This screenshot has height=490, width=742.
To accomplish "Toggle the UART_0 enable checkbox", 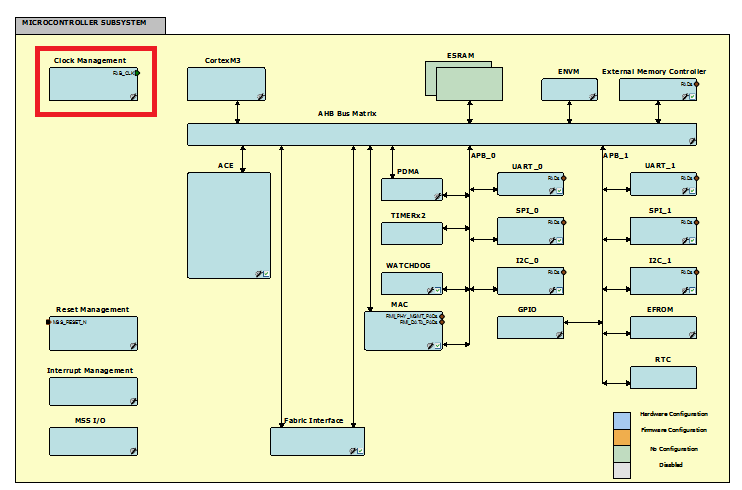I will click(559, 190).
